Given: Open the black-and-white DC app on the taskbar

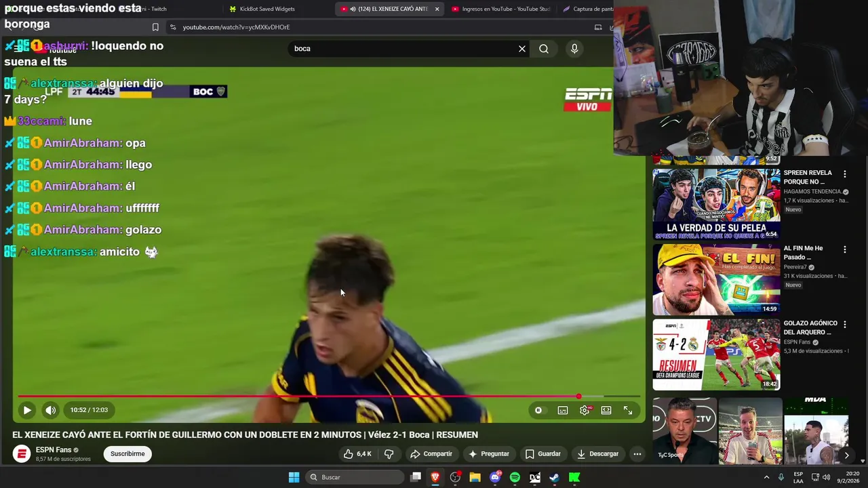Looking at the screenshot, I should (x=534, y=477).
